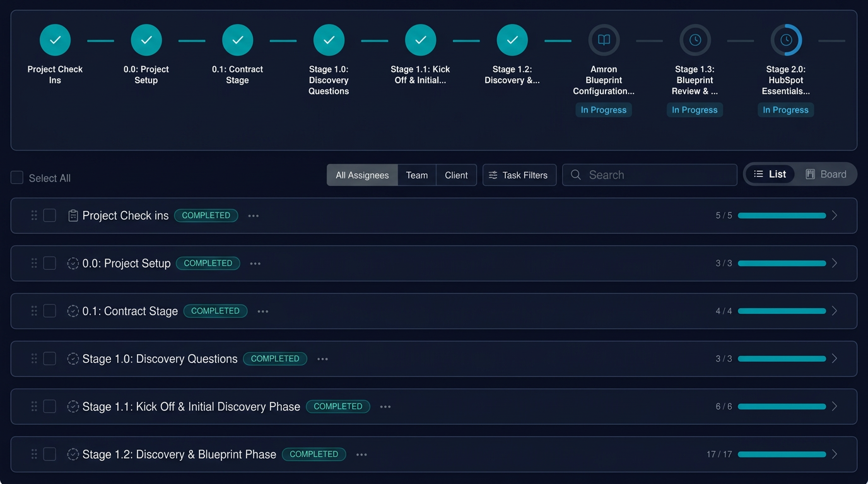868x484 pixels.
Task: Click In Progress badge under Amron Blueprint Configuration
Action: tap(604, 110)
